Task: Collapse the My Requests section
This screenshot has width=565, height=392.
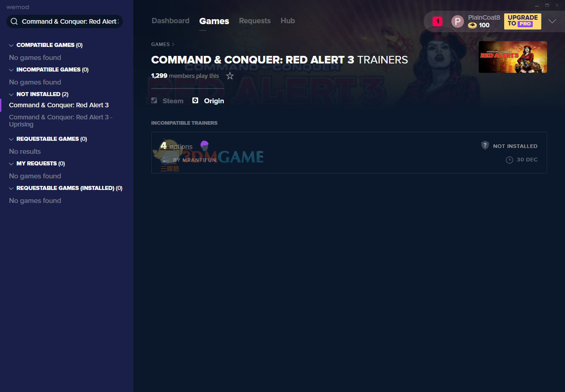Action: [11, 164]
